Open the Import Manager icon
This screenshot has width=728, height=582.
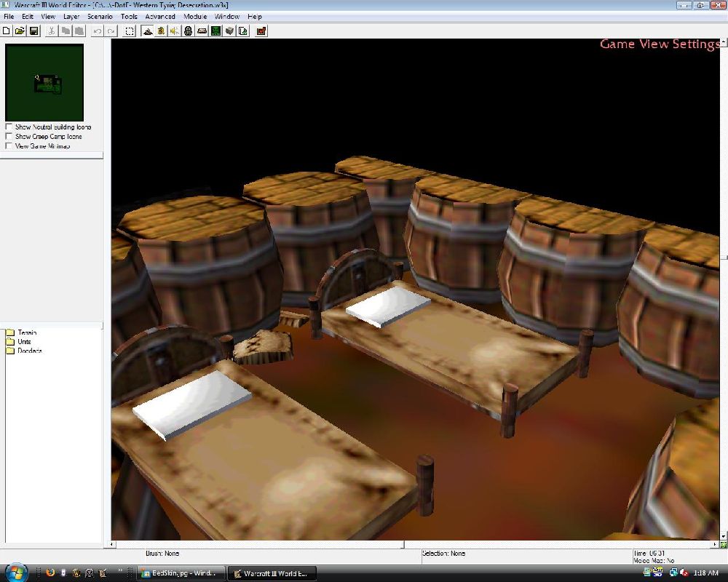click(243, 31)
